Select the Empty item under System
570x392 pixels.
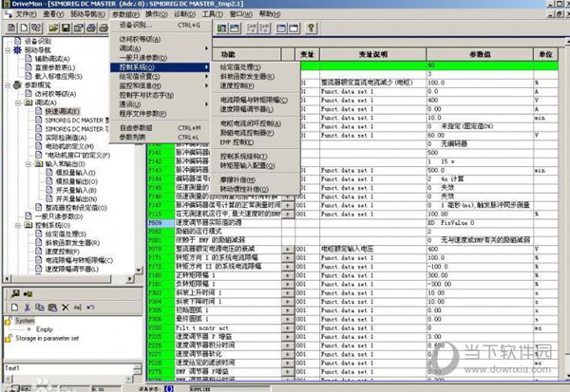45,329
